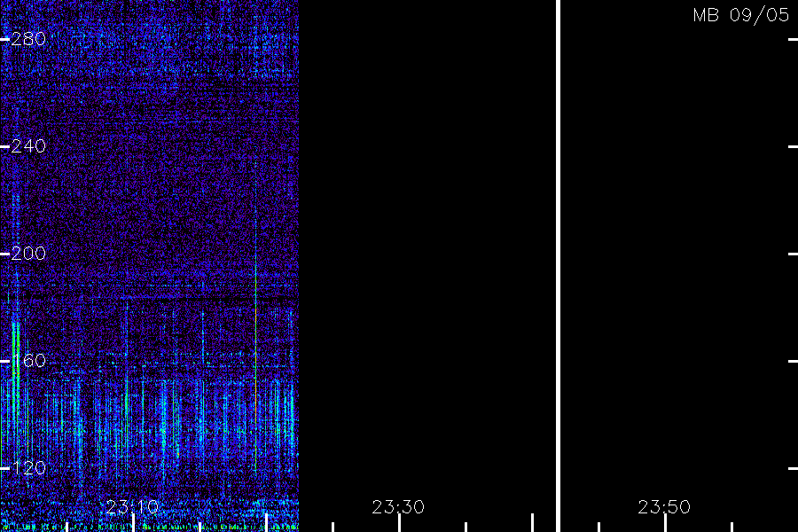Click the 120 frequency axis label
The image size is (798, 532).
(28, 468)
